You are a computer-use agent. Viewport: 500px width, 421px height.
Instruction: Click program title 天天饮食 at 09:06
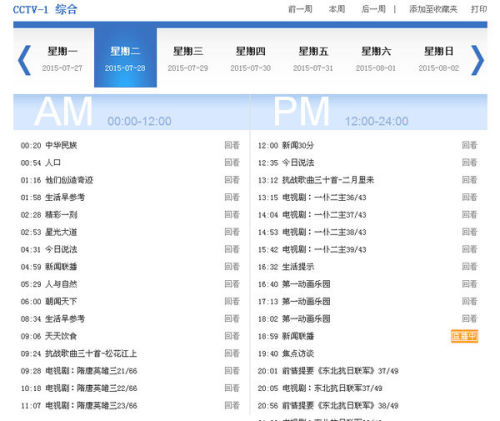click(61, 336)
